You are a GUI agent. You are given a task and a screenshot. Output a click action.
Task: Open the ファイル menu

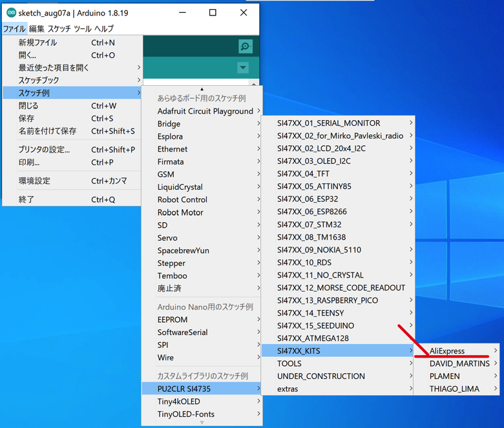click(14, 29)
